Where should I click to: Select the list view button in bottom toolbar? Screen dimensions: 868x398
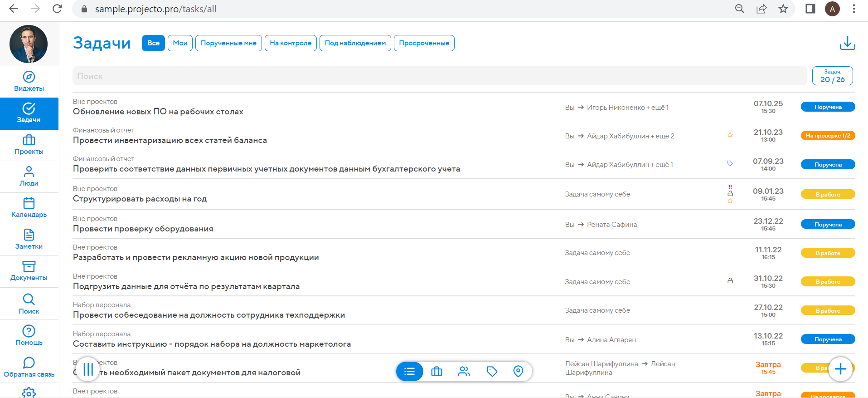click(410, 372)
